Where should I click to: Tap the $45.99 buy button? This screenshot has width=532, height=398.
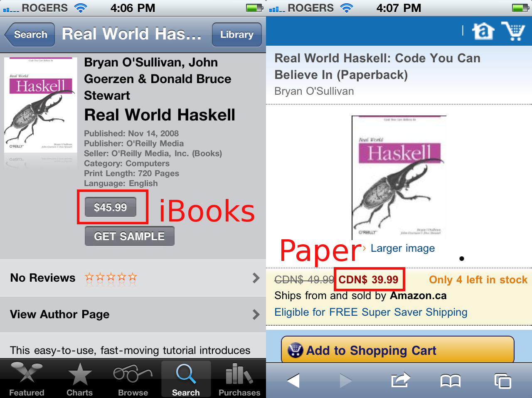point(111,207)
